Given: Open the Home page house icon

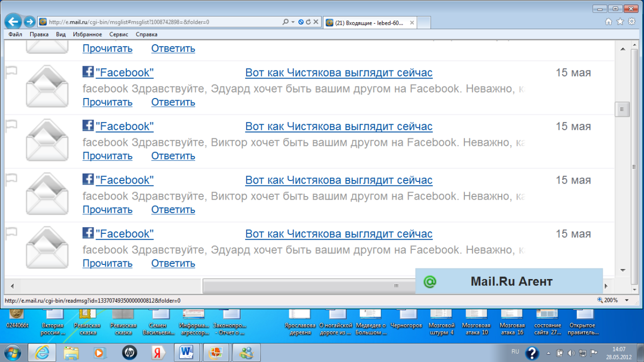Looking at the screenshot, I should [609, 22].
